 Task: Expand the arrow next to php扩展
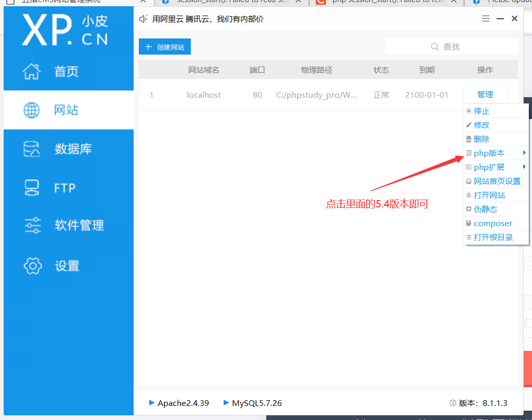[x=524, y=166]
